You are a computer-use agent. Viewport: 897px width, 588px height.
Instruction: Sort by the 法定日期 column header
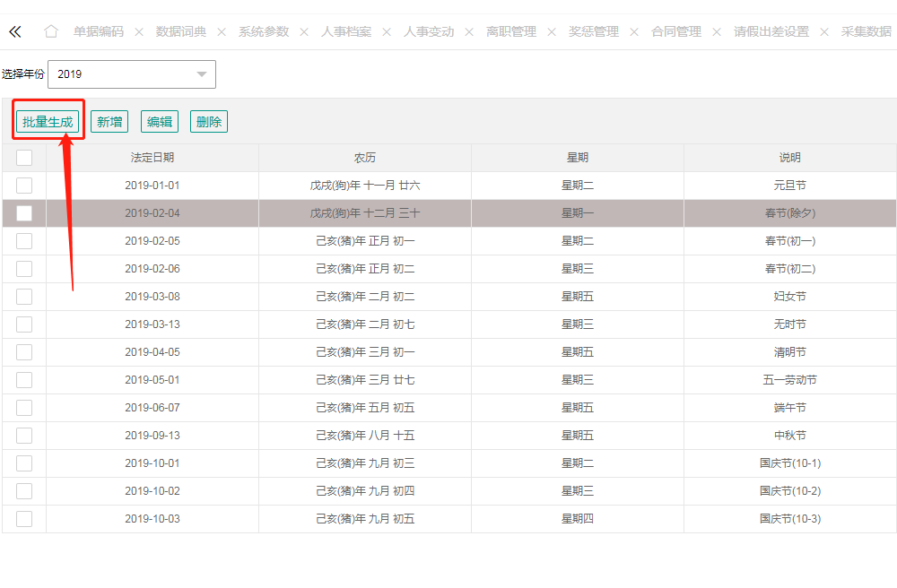(x=152, y=158)
